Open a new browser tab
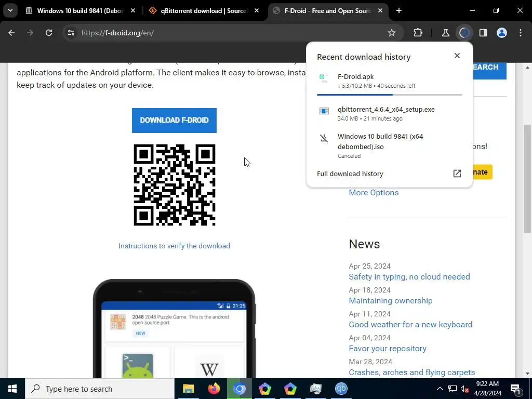The width and height of the screenshot is (532, 399). 399,10
